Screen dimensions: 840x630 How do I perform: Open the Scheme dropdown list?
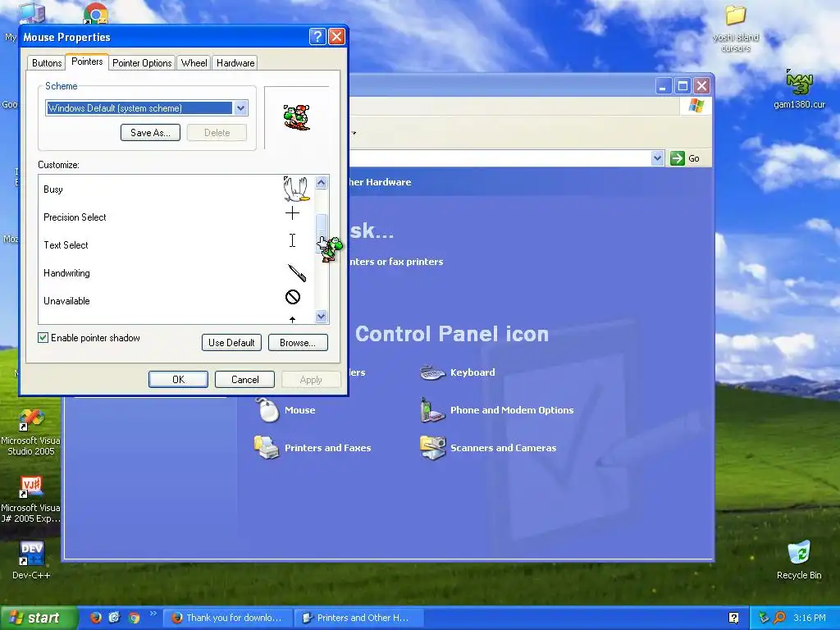tap(241, 108)
